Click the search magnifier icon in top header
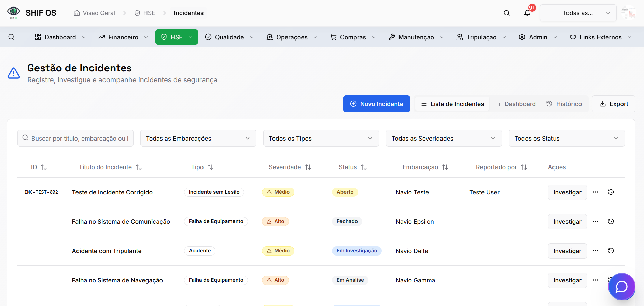 tap(506, 13)
